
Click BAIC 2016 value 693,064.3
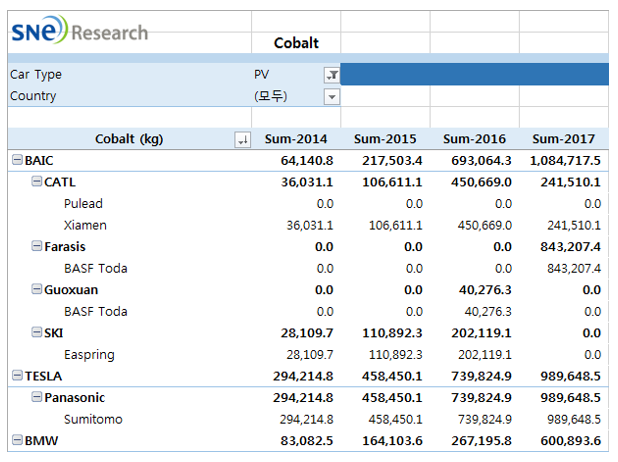click(481, 161)
